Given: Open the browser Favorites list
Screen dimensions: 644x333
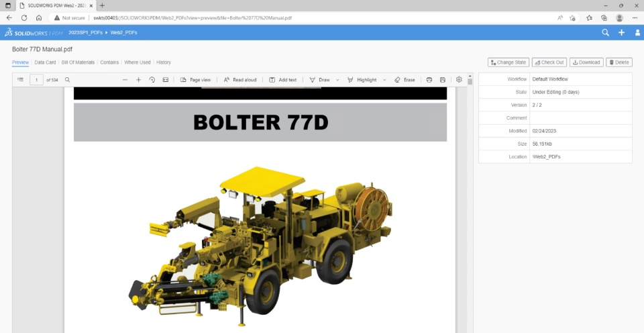Looking at the screenshot, I should click(x=590, y=17).
